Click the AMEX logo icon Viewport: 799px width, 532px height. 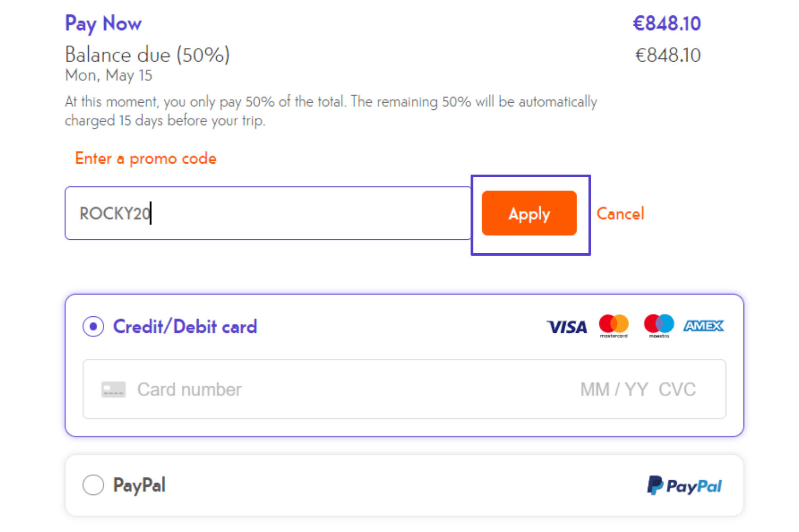703,326
